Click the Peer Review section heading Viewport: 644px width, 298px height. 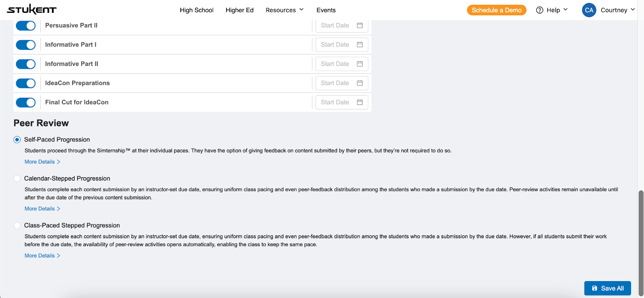(41, 123)
